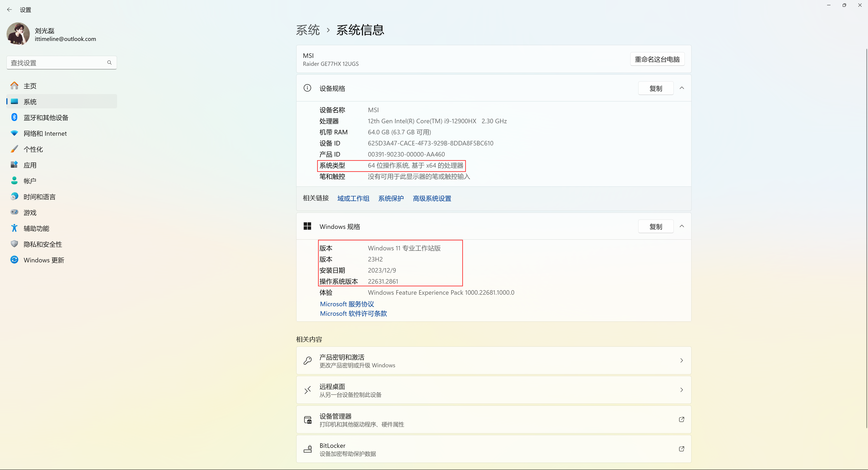Screen dimensions: 868x470
Task: Click the install date 2023/12/9
Action: [x=382, y=270]
